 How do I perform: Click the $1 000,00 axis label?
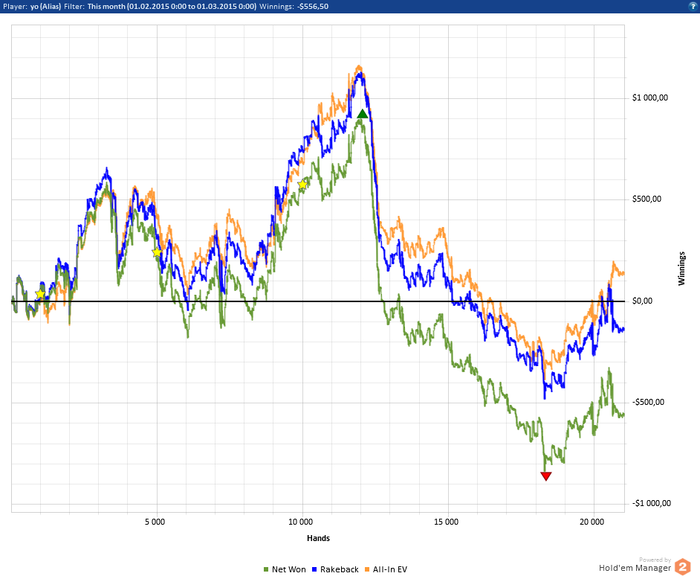pos(650,98)
